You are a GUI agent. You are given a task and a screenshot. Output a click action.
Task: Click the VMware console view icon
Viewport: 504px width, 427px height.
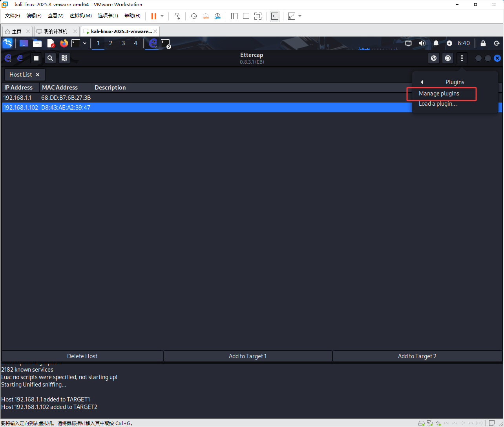(275, 16)
